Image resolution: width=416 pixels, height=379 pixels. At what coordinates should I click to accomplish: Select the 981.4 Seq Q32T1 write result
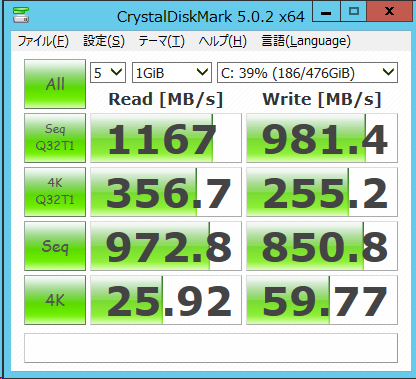coord(322,138)
